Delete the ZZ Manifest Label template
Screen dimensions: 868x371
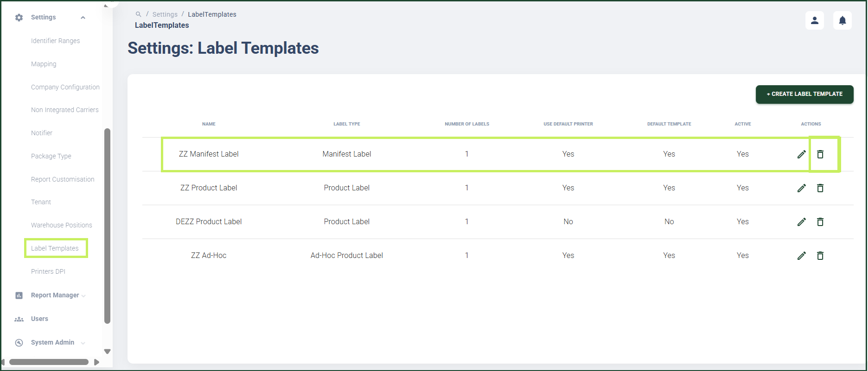(x=820, y=154)
